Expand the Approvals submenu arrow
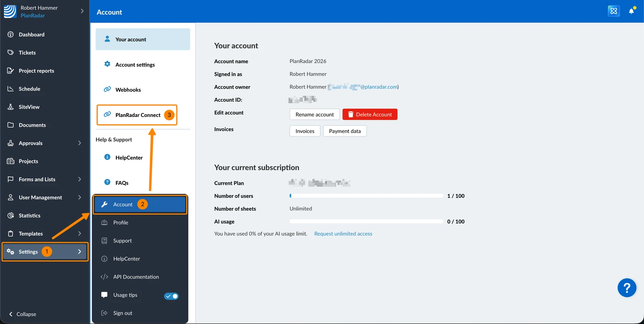The width and height of the screenshot is (644, 324). point(80,143)
